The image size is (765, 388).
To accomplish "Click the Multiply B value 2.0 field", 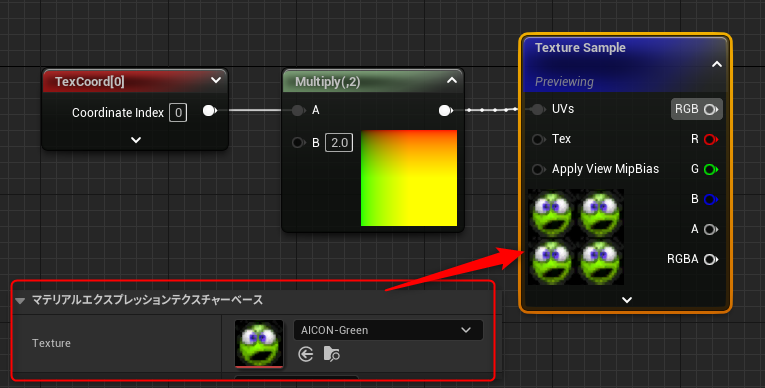I will pos(339,143).
